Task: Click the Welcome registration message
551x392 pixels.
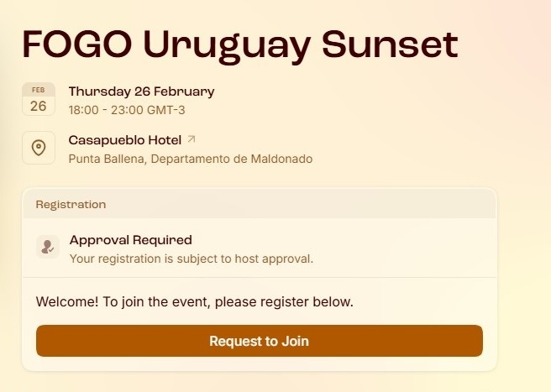Action: point(194,301)
